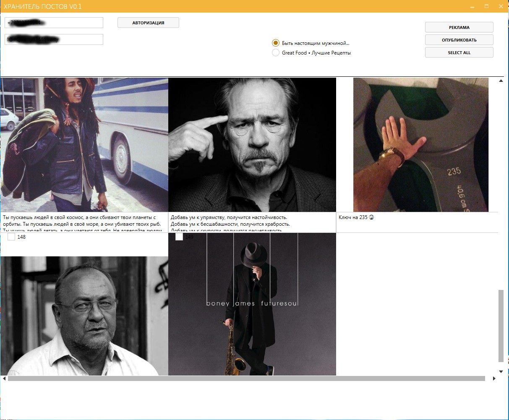Open the giant wrench 235 image
The image size is (509, 420).
421,145
